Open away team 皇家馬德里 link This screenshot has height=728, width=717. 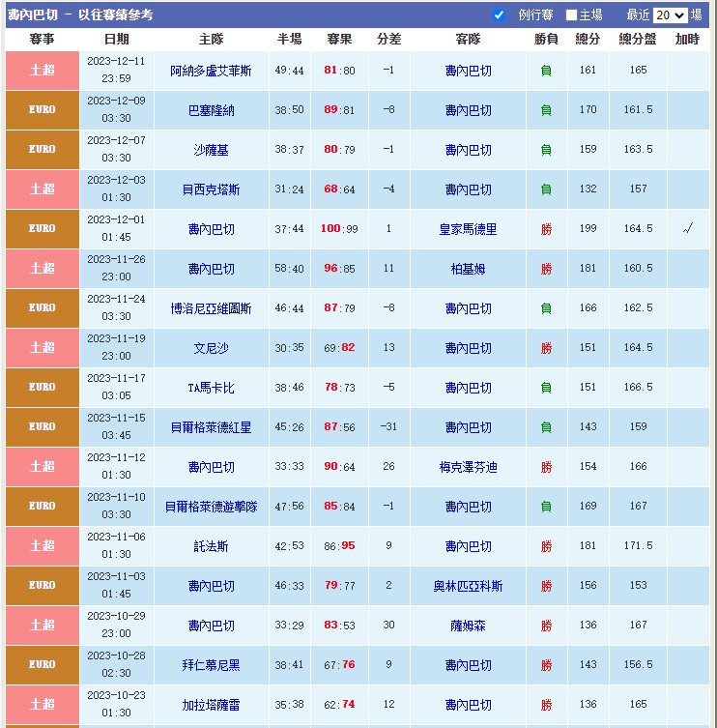pos(468,229)
